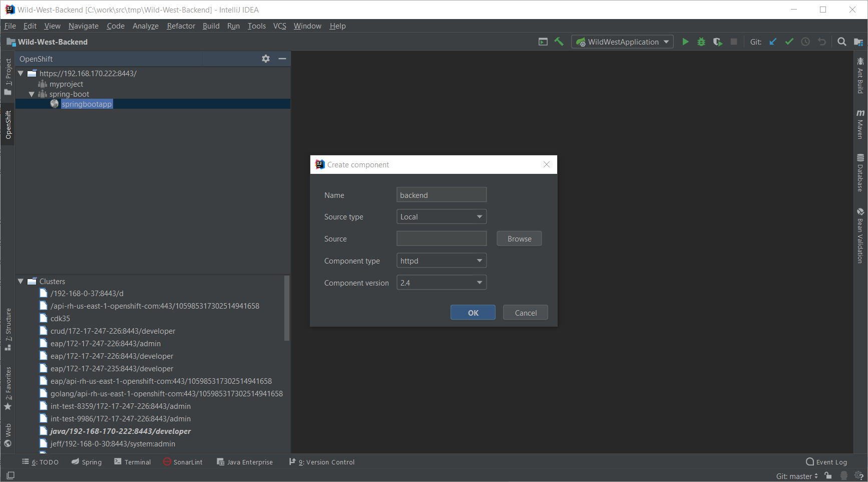Screen dimensions: 868x482
Task: Run the WildWestApplication configuration
Action: click(x=685, y=42)
